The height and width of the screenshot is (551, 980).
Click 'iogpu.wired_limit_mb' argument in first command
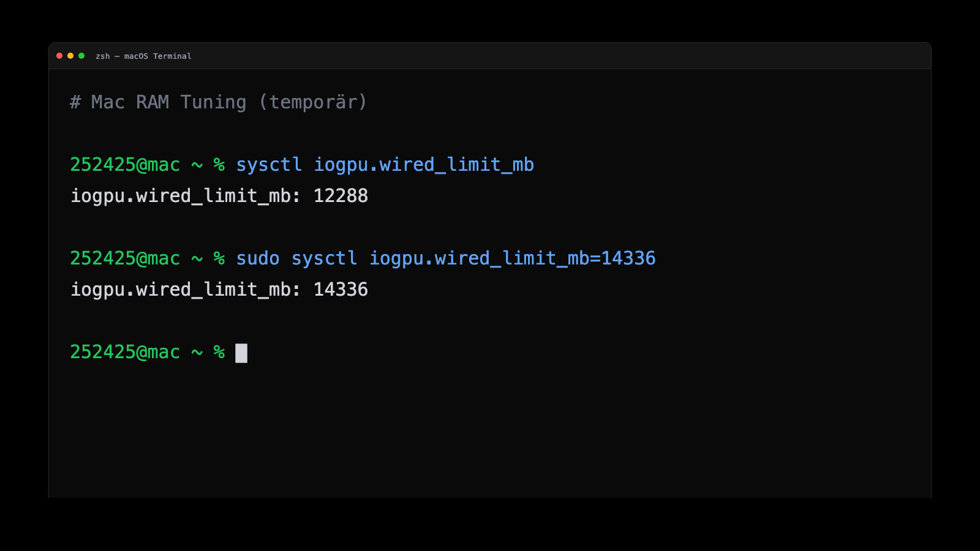click(x=424, y=165)
